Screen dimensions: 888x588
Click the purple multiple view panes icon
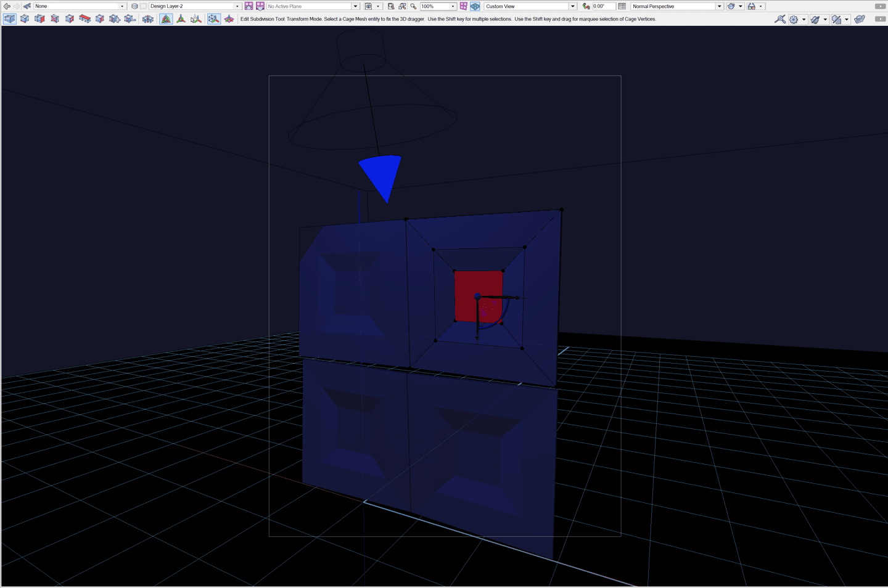[x=464, y=6]
